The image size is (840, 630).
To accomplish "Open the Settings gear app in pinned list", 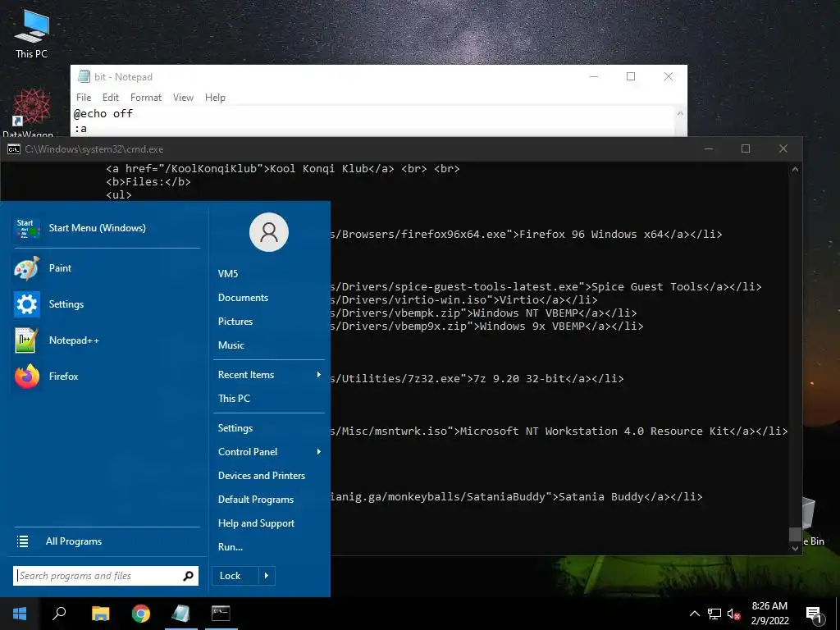I will 106,304.
